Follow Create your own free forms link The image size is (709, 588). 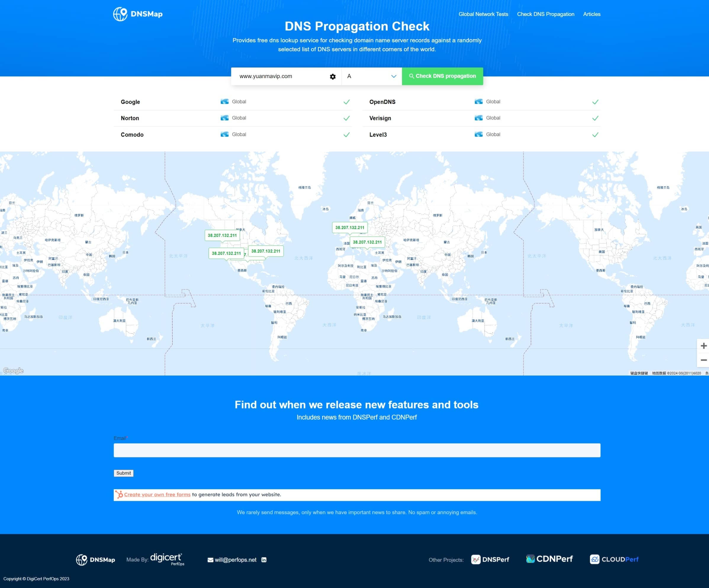coord(157,494)
